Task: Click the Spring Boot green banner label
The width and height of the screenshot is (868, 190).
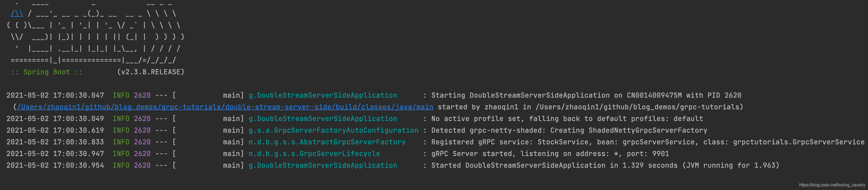Action: (46, 72)
